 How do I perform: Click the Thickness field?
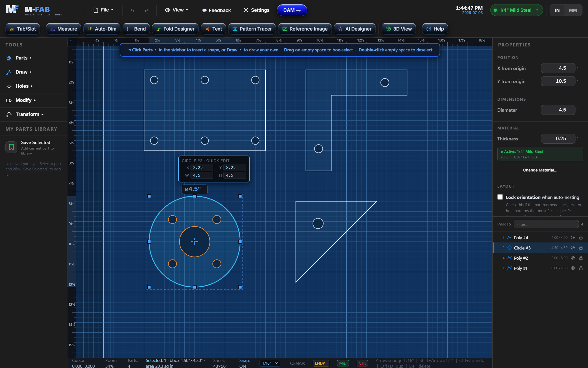(x=558, y=139)
